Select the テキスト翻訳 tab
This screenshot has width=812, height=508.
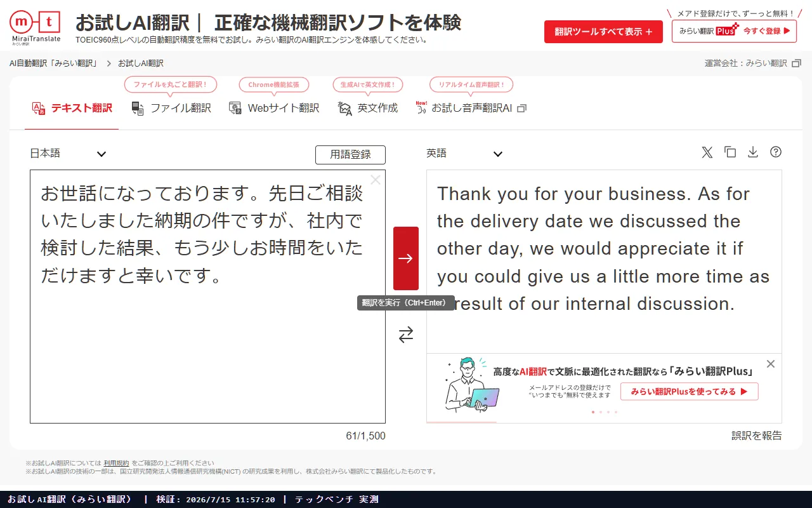pos(72,108)
